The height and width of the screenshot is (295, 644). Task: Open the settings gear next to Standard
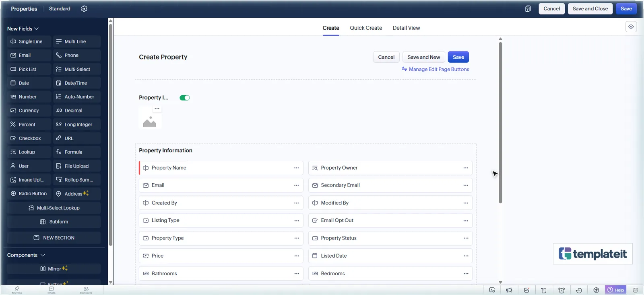tap(84, 9)
